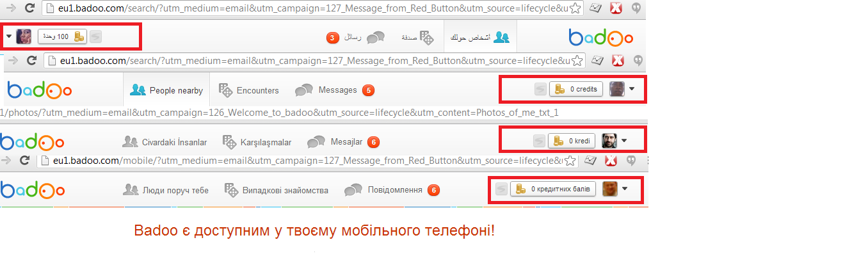
Task: Click envelope extension icon in bar above Arabic header
Action: coord(596,8)
